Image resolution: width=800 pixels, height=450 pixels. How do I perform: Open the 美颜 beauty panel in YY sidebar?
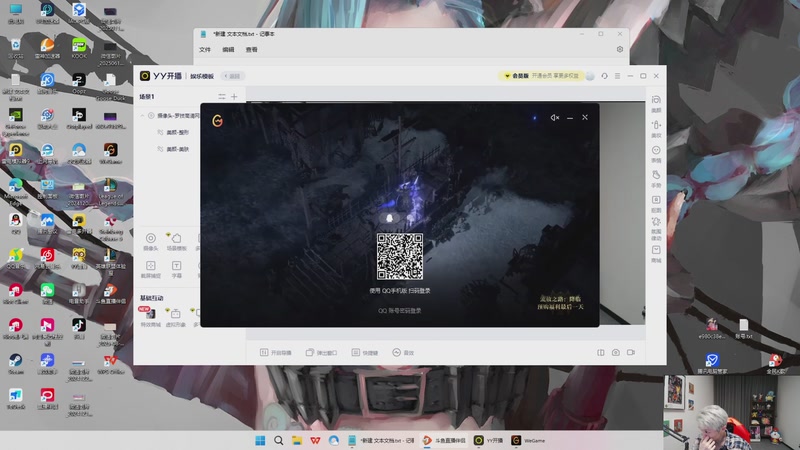[656, 104]
